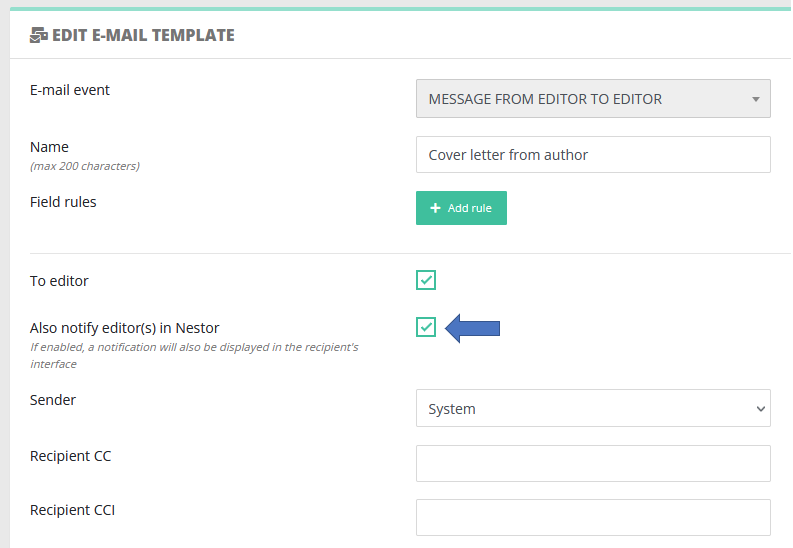
Task: Click the E-mail event label
Action: (x=70, y=90)
